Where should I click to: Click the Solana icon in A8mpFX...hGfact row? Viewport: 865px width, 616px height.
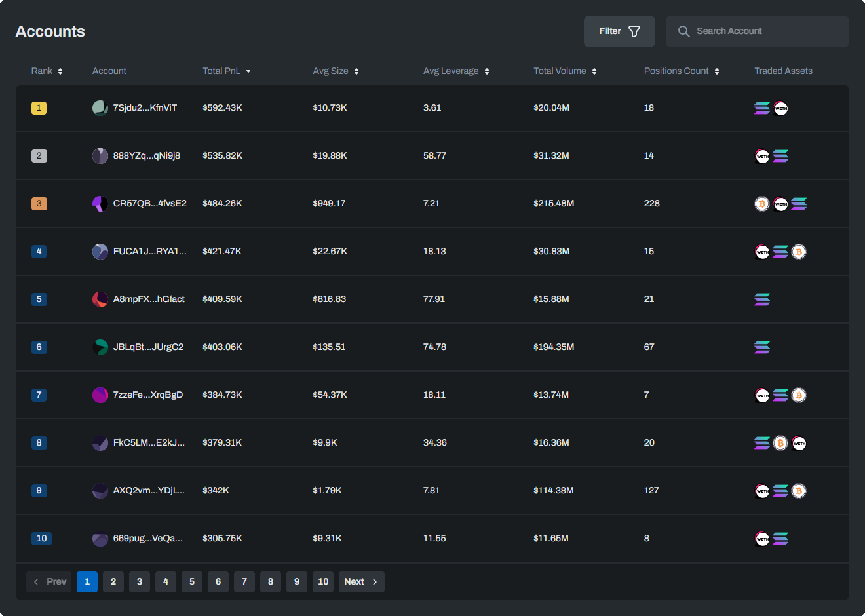pos(762,299)
